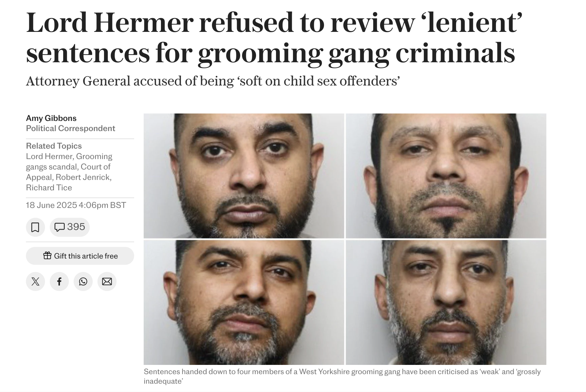Click the Gift this article free button
This screenshot has width=586, height=392.
tap(80, 256)
